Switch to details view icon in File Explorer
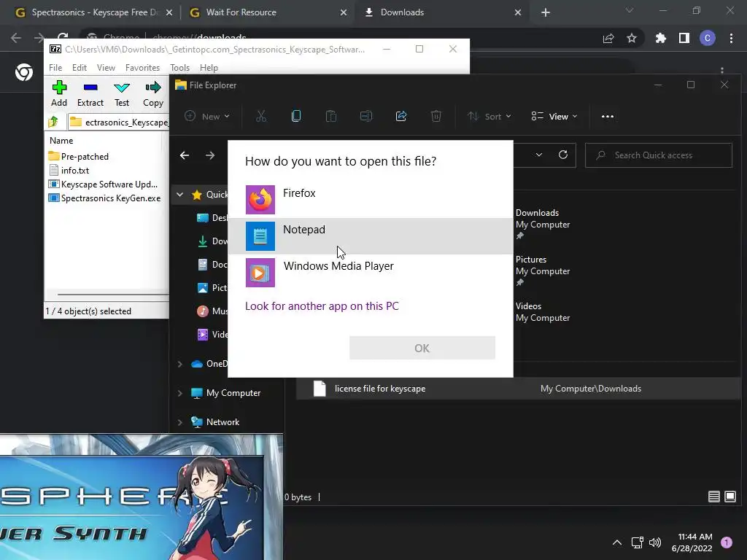 pos(713,497)
